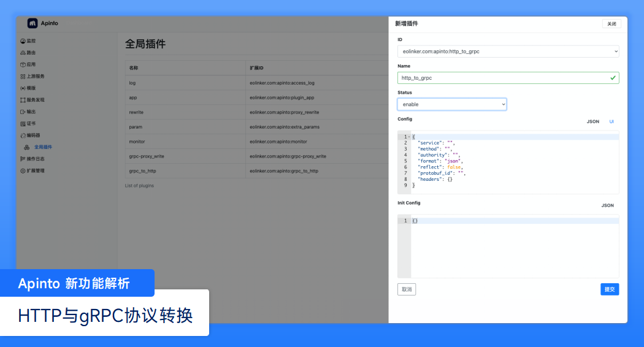Click 'eolinker.com:apinto:access_log' cell

pos(317,83)
